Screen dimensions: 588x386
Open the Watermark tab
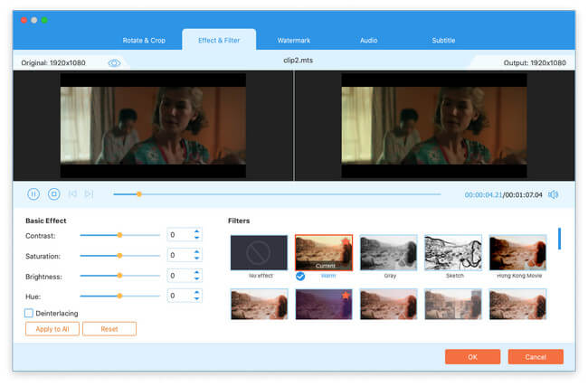(294, 40)
